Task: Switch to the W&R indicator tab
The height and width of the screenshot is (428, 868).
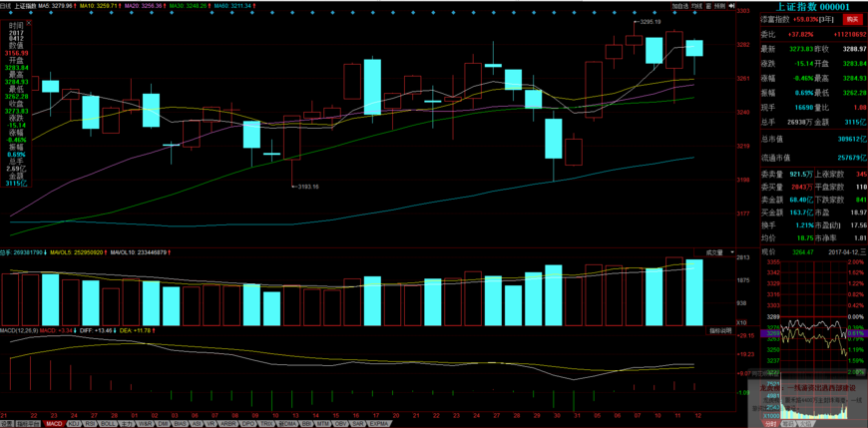Action: tap(145, 424)
